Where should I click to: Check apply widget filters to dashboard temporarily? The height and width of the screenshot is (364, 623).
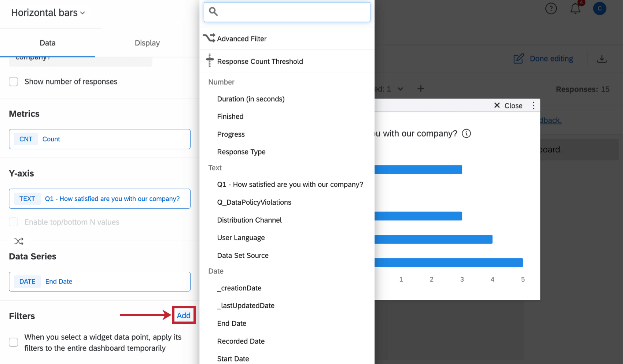(x=13, y=342)
